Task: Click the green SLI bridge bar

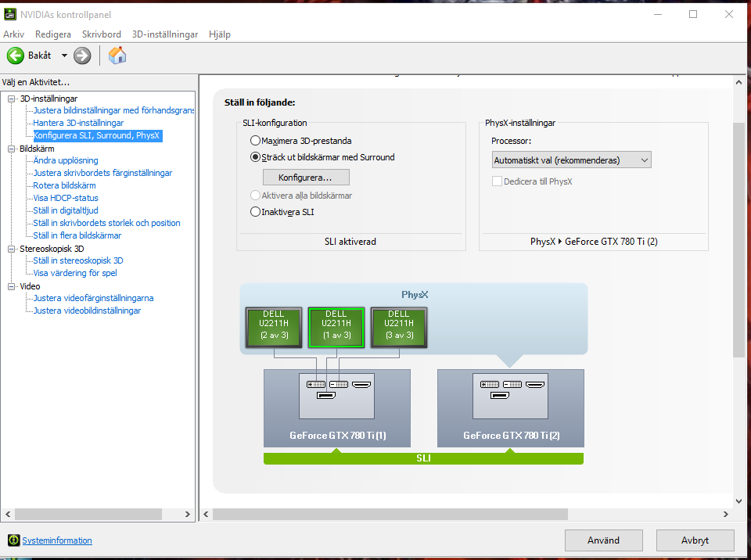Action: click(x=423, y=458)
